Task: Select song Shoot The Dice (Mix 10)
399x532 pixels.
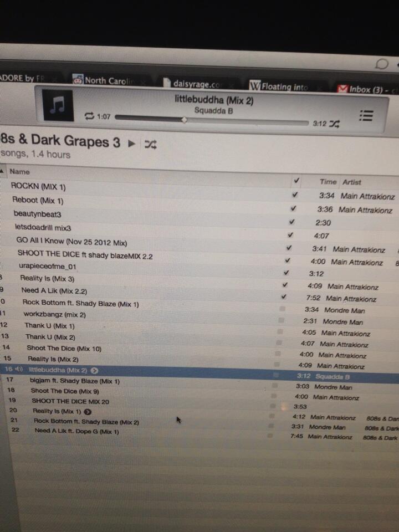Action: click(x=64, y=348)
